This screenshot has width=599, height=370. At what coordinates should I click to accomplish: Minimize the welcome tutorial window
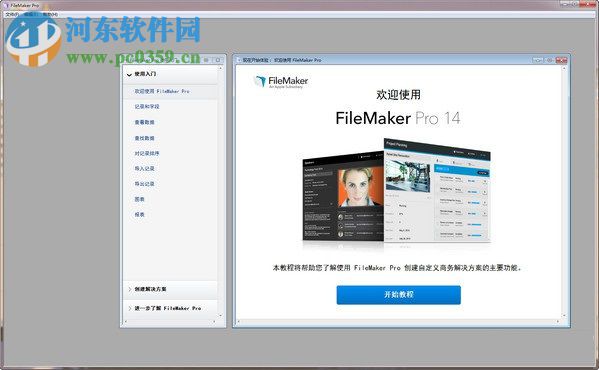[x=538, y=60]
